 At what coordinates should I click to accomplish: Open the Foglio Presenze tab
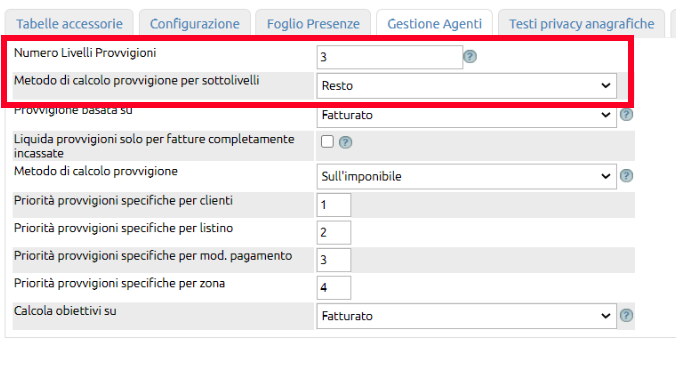(x=313, y=23)
